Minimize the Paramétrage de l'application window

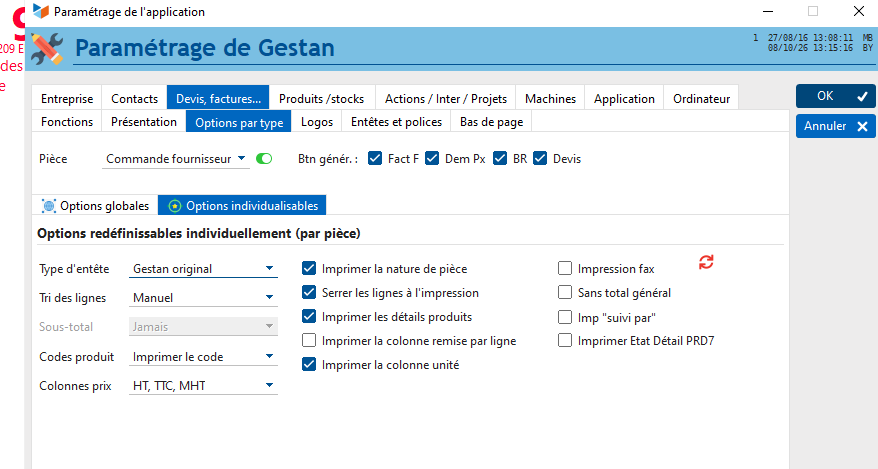pyautogui.click(x=768, y=11)
